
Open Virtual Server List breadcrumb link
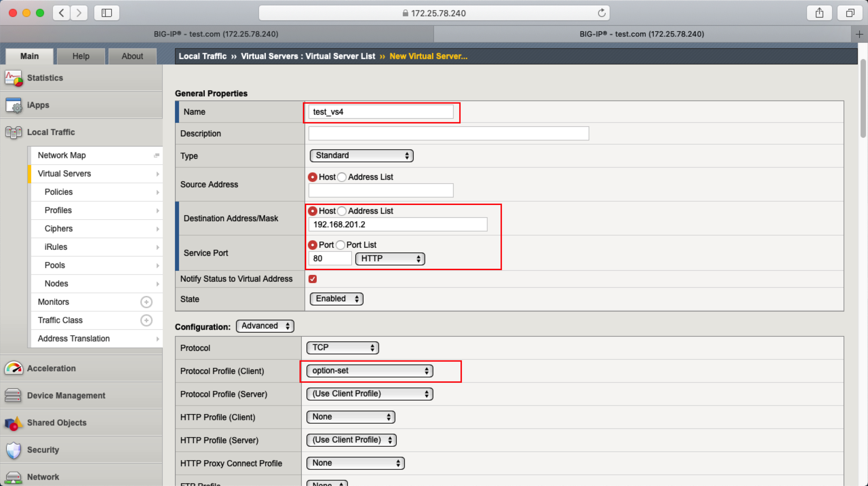point(340,56)
